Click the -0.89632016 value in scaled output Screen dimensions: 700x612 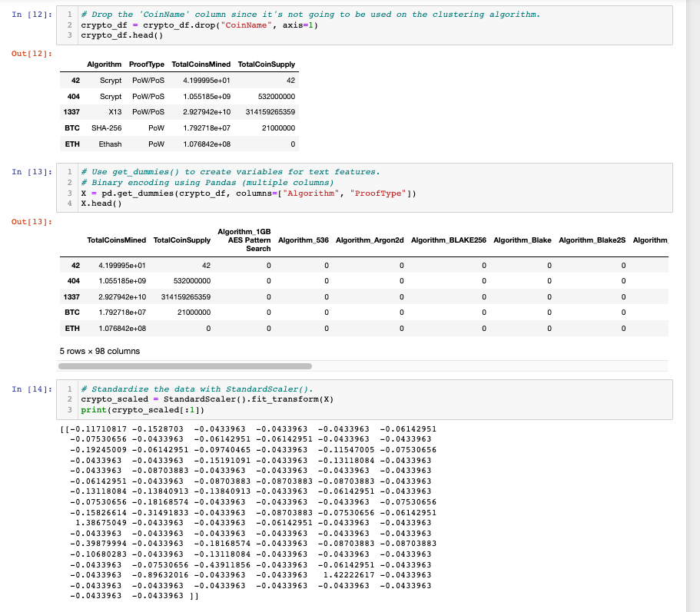(x=161, y=575)
